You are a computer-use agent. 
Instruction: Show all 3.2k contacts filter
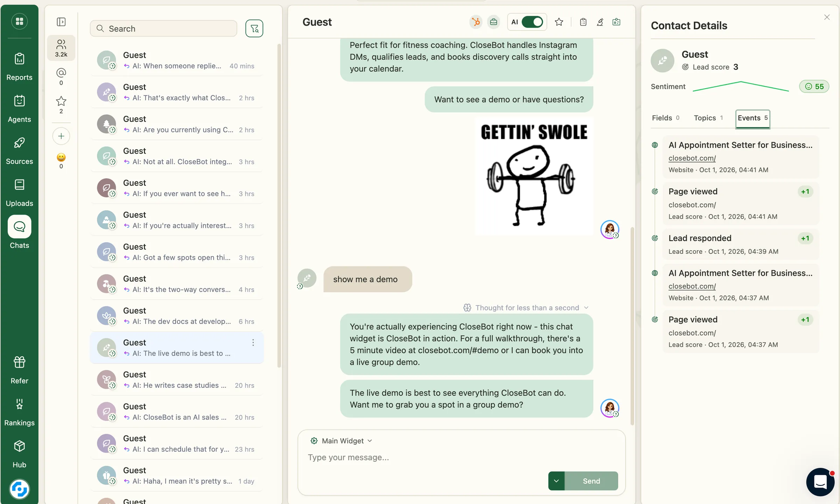pyautogui.click(x=61, y=48)
